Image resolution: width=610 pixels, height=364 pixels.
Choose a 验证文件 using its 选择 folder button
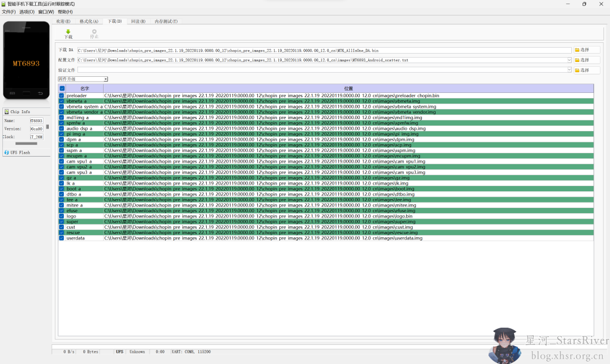point(586,70)
